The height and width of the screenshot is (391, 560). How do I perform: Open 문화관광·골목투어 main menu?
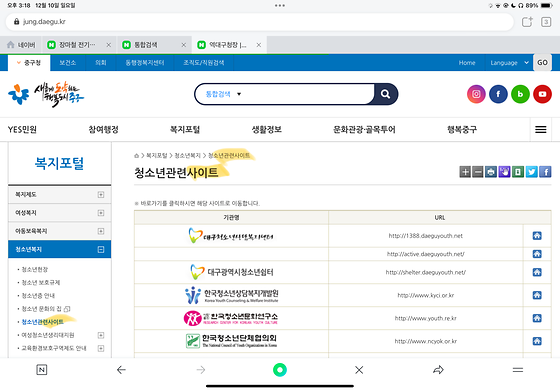(x=364, y=130)
